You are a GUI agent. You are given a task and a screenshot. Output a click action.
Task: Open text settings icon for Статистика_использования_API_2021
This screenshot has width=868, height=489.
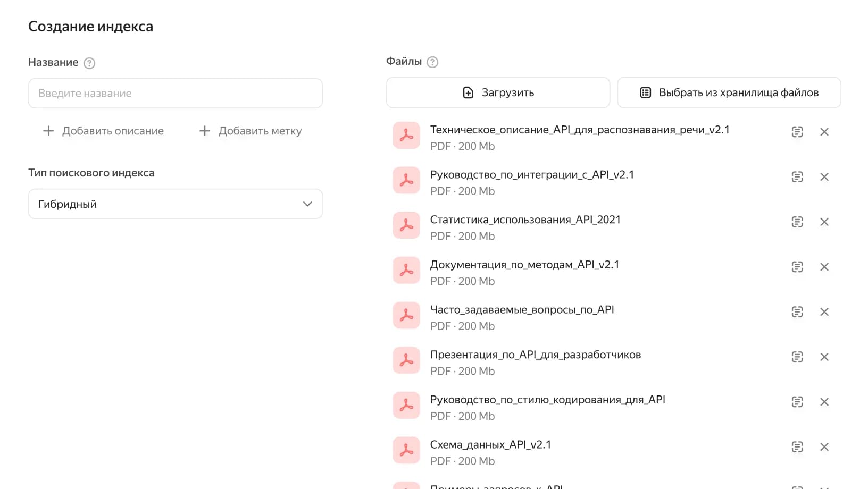797,222
